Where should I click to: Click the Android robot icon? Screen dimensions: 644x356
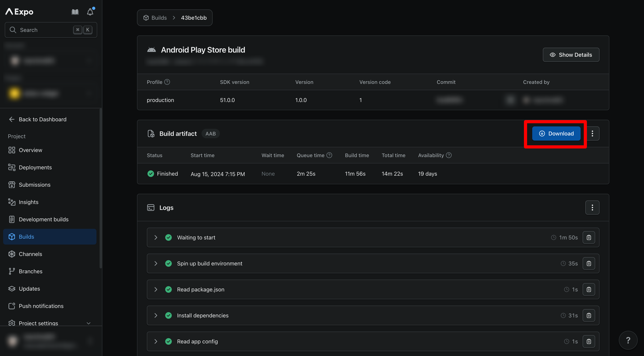(151, 50)
